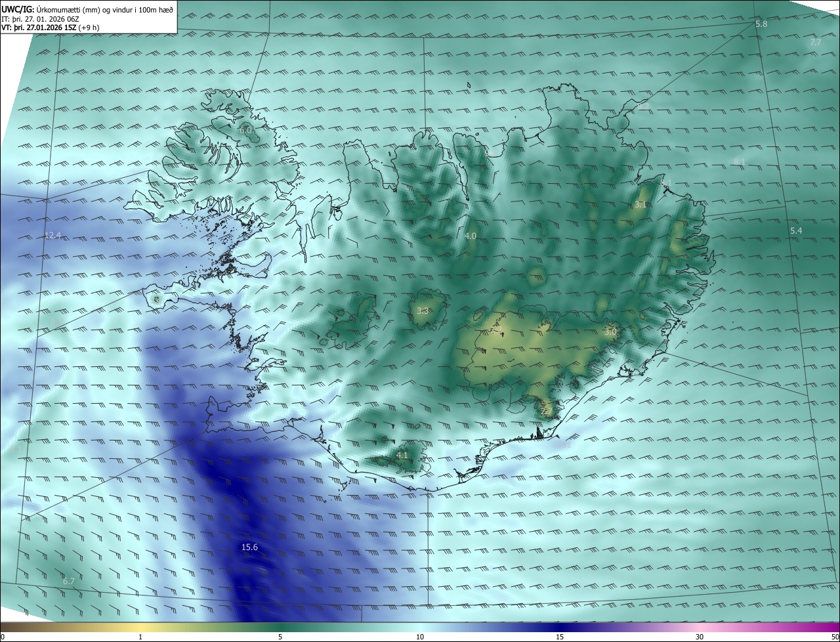Click the 5.8 value label
840x642 pixels.
point(761,24)
